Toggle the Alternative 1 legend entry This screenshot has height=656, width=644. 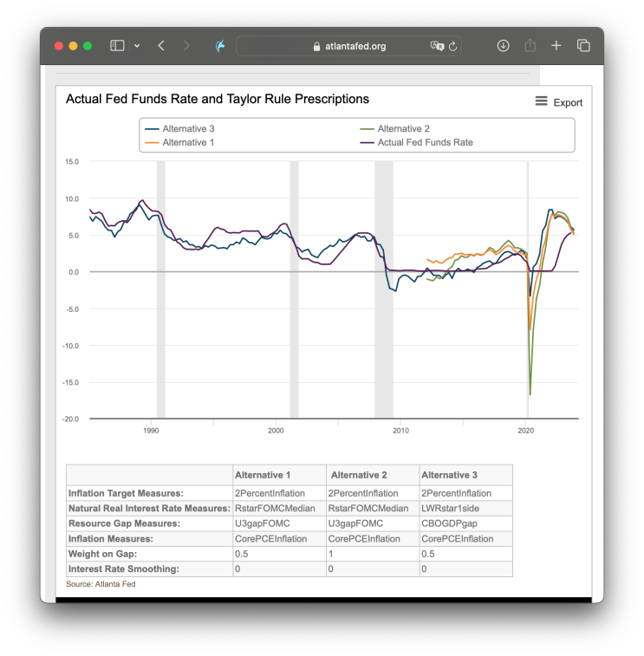pyautogui.click(x=188, y=142)
